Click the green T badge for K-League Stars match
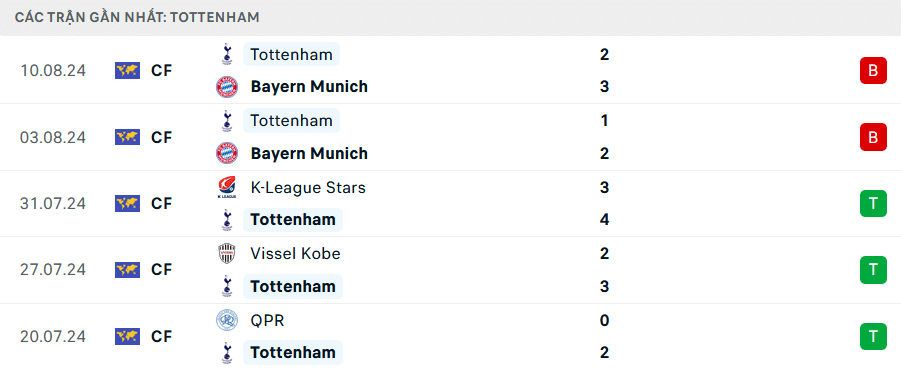 pyautogui.click(x=873, y=203)
